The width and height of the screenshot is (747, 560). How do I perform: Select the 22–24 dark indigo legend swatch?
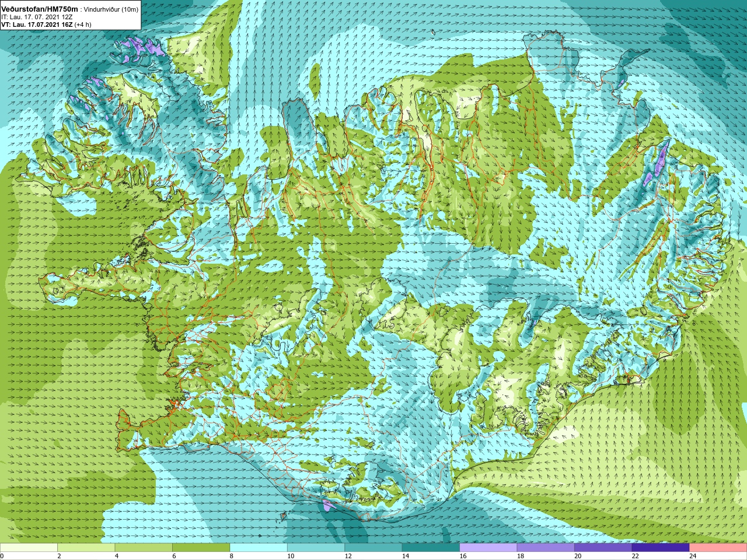coord(661,547)
